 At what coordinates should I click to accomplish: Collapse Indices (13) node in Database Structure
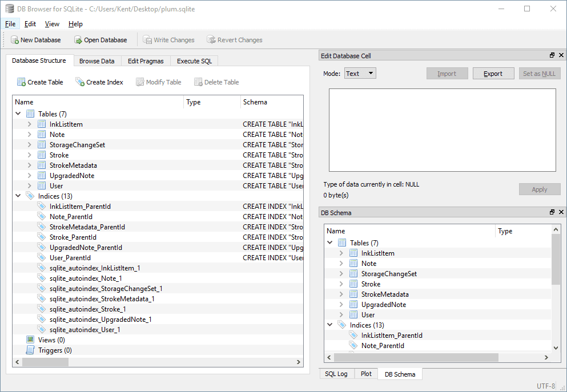click(x=18, y=196)
